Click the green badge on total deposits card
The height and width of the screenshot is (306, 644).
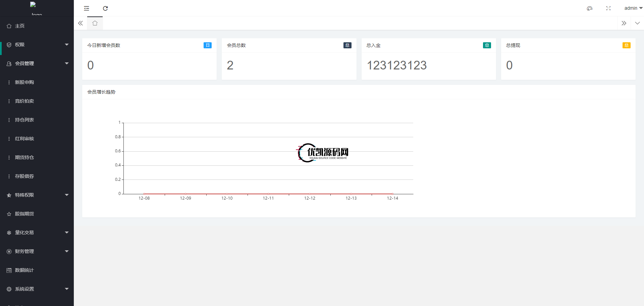point(487,45)
